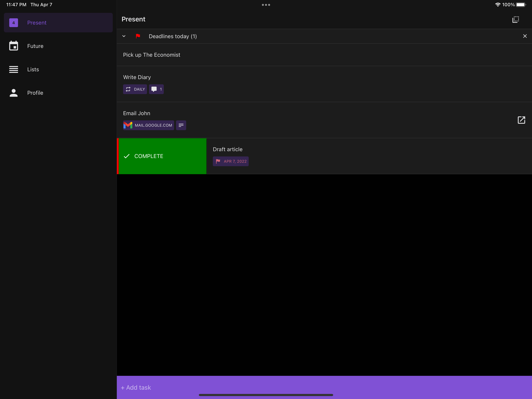Viewport: 532px width, 399px height.
Task: Open the comment on Write Diary task
Action: [x=156, y=89]
